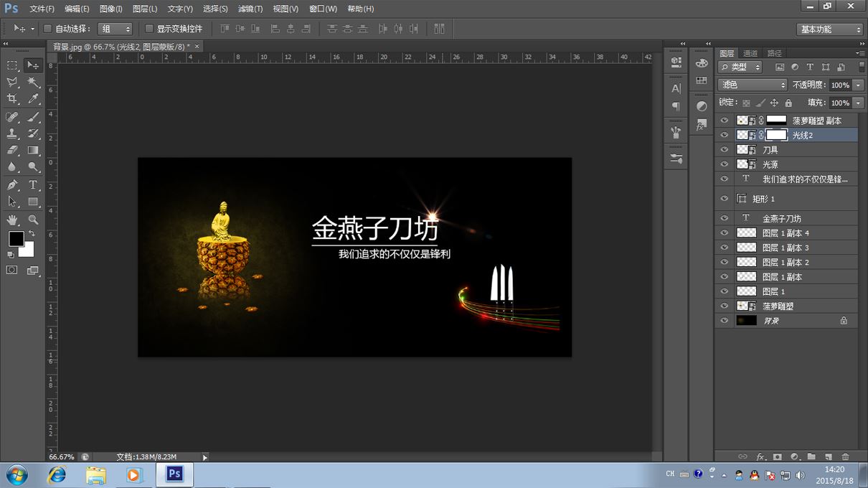Open the Layers panel flyout menu

(x=860, y=53)
